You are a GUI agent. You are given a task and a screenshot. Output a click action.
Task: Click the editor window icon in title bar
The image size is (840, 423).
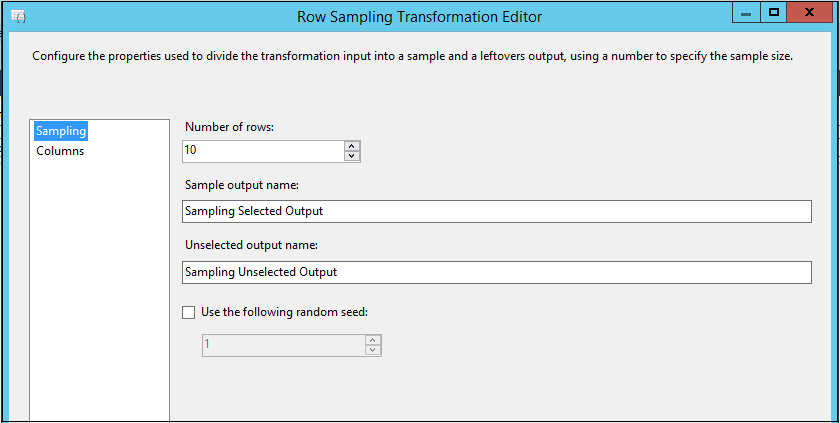point(17,17)
